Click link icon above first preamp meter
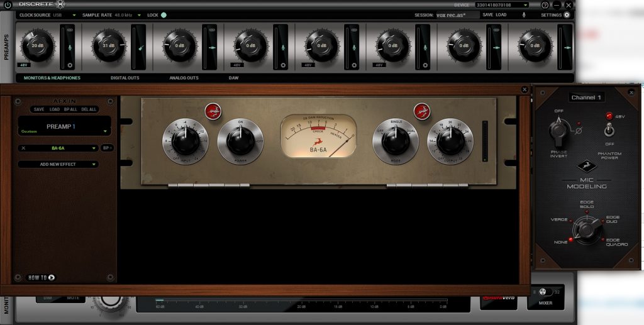The width and height of the screenshot is (644, 325). (70, 30)
